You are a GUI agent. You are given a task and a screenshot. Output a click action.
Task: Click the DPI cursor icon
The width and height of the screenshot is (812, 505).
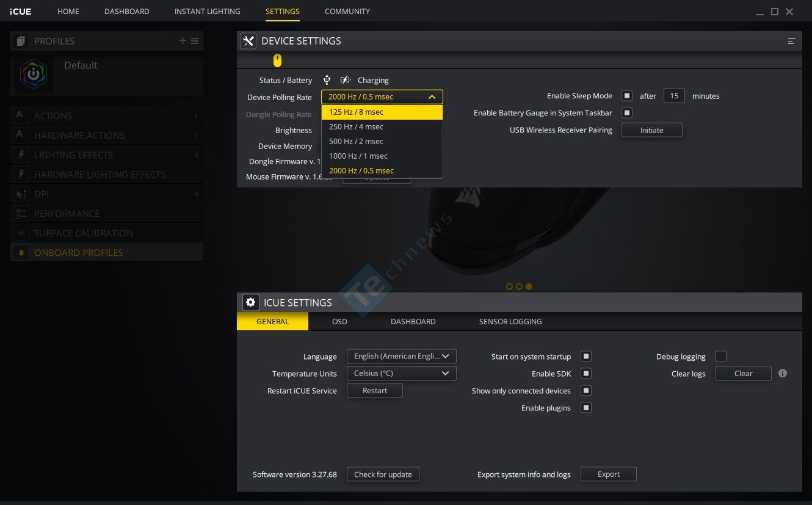21,194
